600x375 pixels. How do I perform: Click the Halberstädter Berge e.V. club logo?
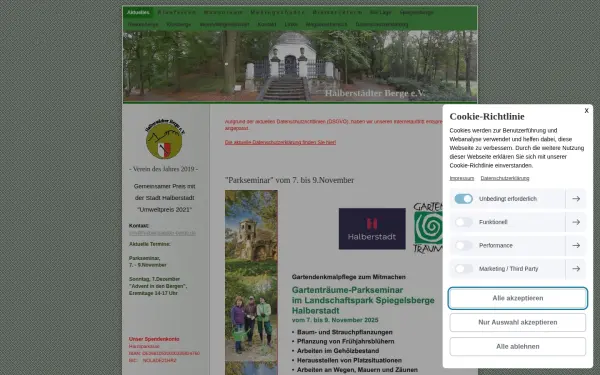coord(165,139)
